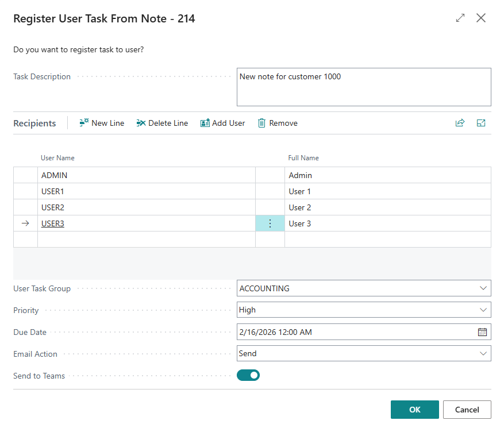Click the share icon in Recipients toolbar
504x432 pixels.
(460, 123)
